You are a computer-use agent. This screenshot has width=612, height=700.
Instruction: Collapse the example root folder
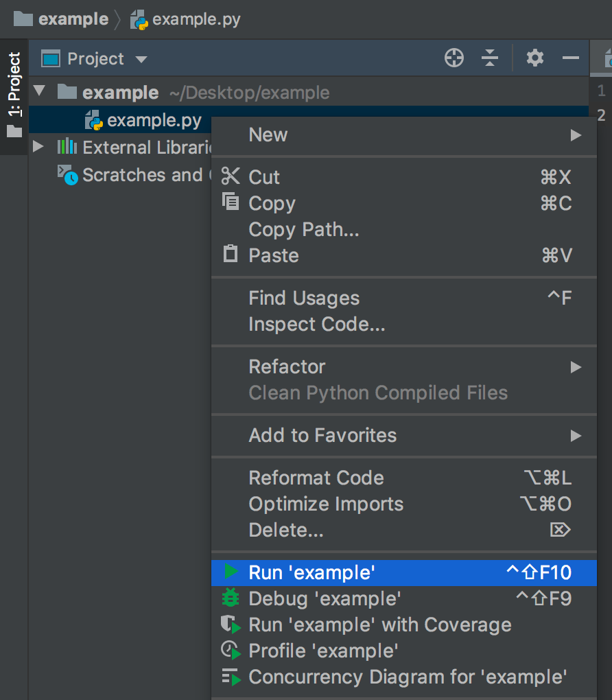39,91
